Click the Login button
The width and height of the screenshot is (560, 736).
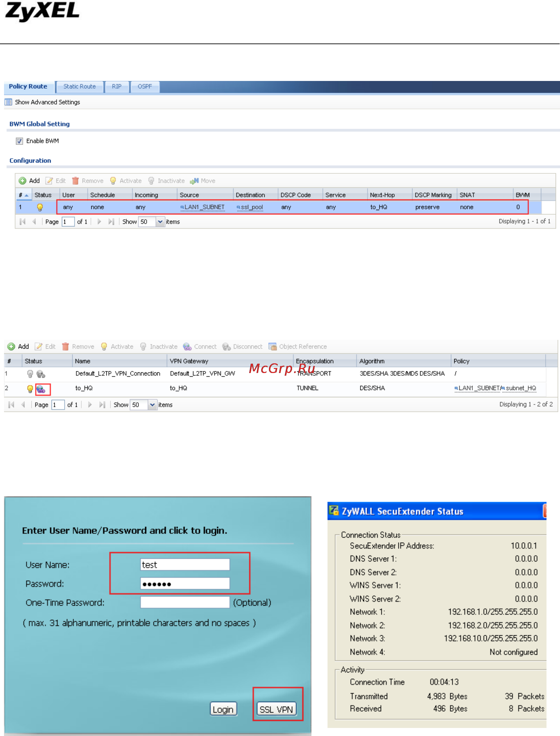pos(223,709)
